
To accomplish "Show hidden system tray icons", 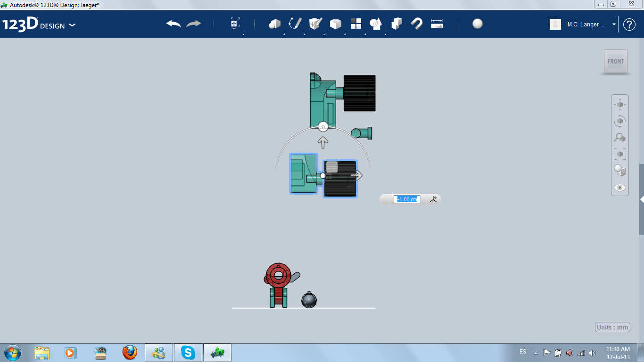I will [x=536, y=353].
